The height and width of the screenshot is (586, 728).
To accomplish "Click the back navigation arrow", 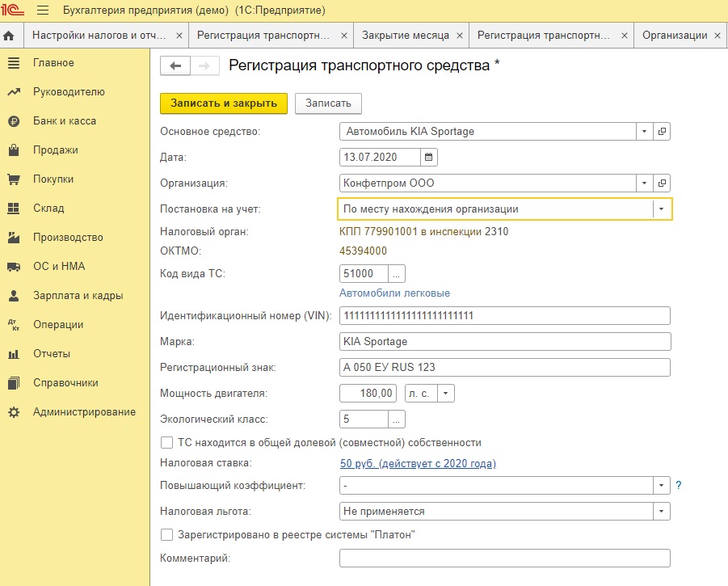I will coord(175,66).
